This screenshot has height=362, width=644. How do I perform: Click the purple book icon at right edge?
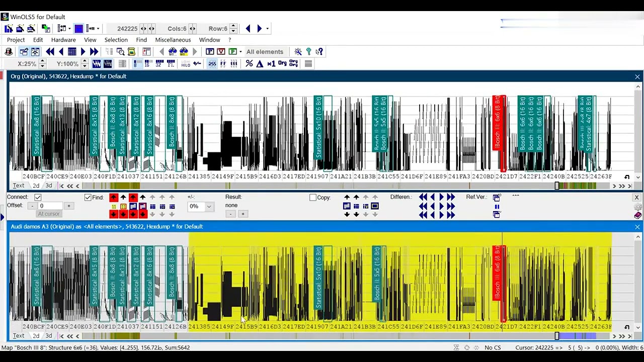638,215
